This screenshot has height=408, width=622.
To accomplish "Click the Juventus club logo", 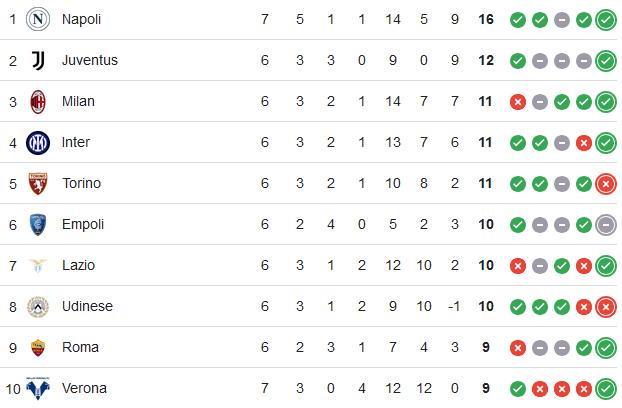I will tap(38, 60).
